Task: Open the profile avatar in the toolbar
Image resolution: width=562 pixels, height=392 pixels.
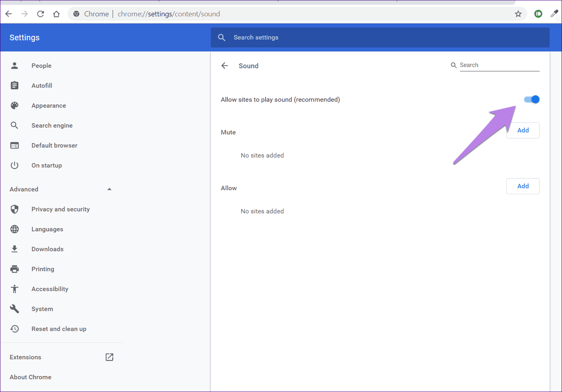Action: [538, 13]
